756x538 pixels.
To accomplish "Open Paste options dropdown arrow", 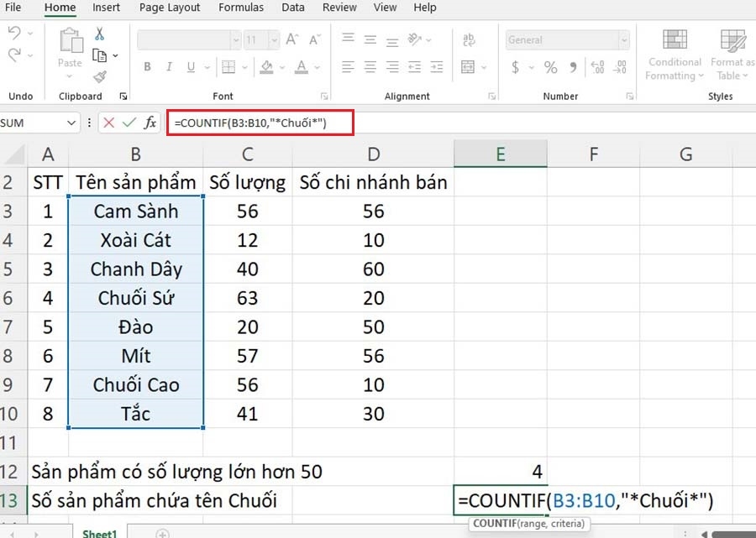I will pyautogui.click(x=70, y=76).
